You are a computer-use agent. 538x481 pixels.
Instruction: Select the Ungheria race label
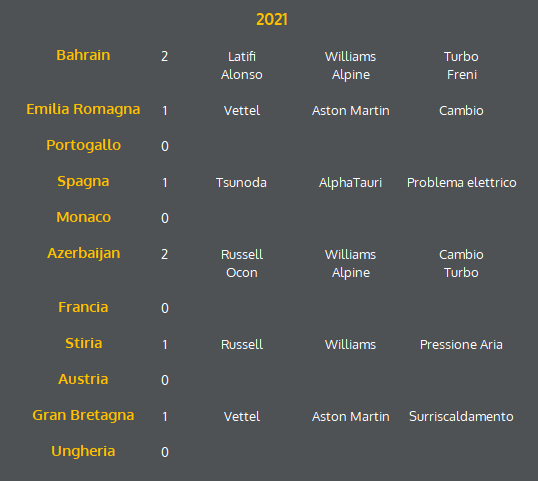pyautogui.click(x=83, y=451)
